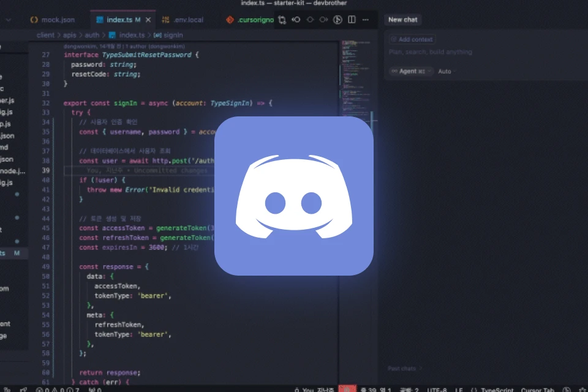Click the signIn function name

tap(126, 103)
